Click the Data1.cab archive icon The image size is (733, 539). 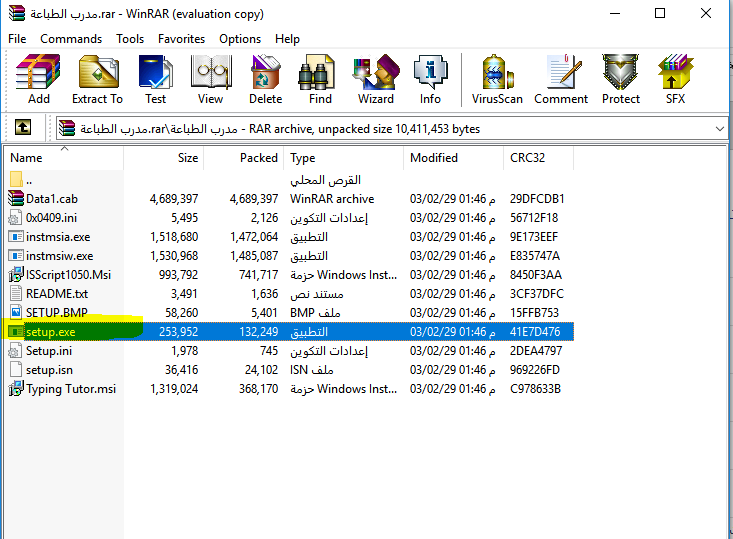click(16, 199)
